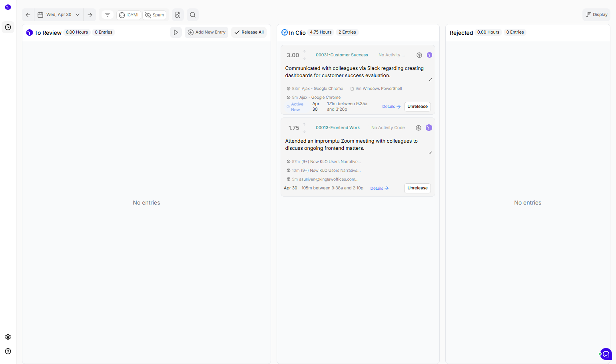
Task: Open the help question mark icon
Action: [8, 351]
